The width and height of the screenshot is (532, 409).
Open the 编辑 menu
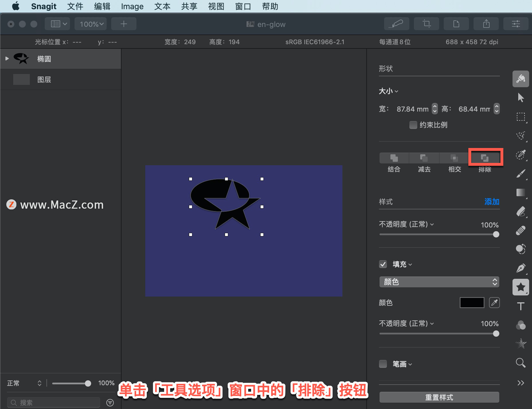(102, 6)
